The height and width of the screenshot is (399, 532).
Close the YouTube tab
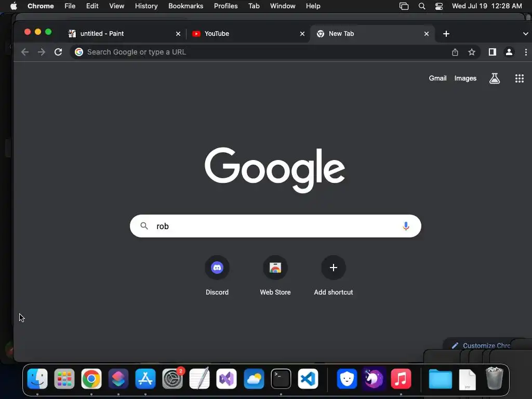(x=302, y=34)
